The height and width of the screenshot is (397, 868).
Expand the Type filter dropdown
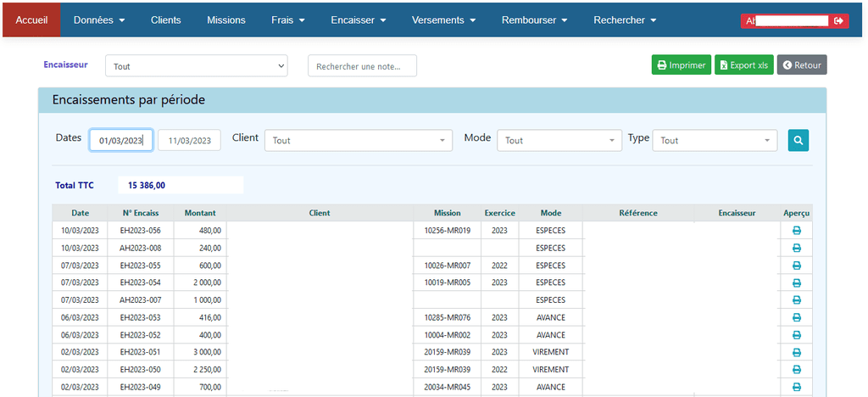tap(714, 141)
